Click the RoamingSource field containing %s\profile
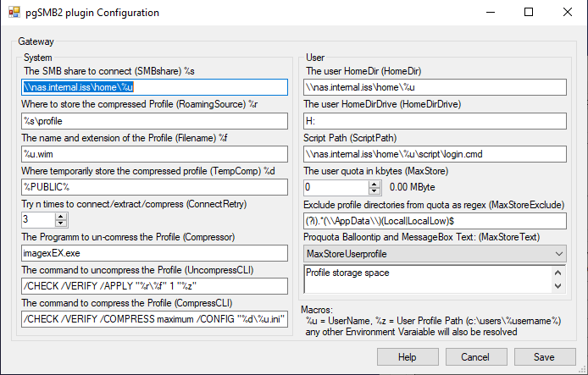The height and width of the screenshot is (375, 588). coord(154,121)
